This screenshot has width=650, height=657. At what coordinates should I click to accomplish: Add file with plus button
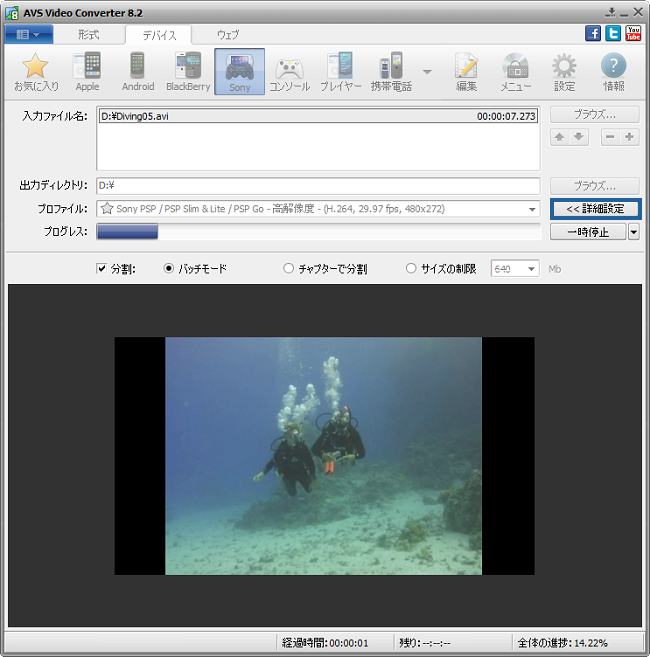(629, 137)
